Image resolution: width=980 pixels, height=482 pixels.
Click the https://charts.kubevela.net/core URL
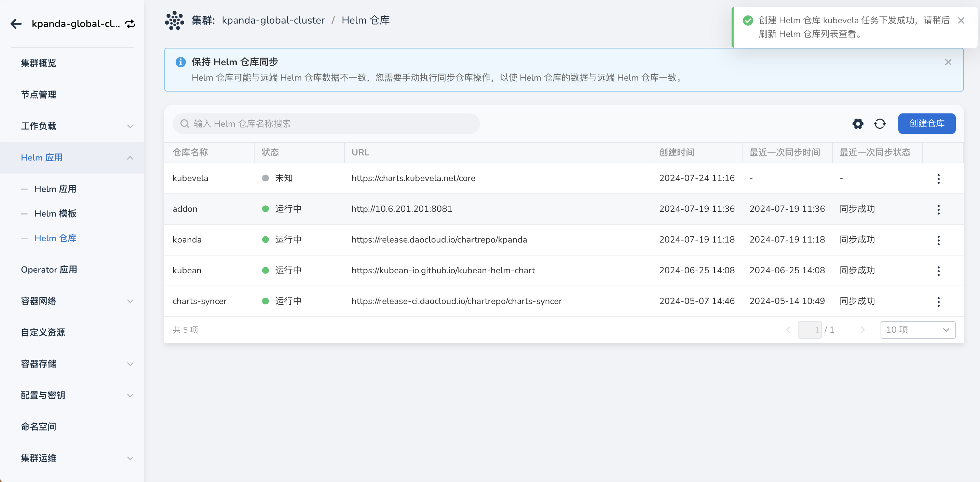coord(413,178)
